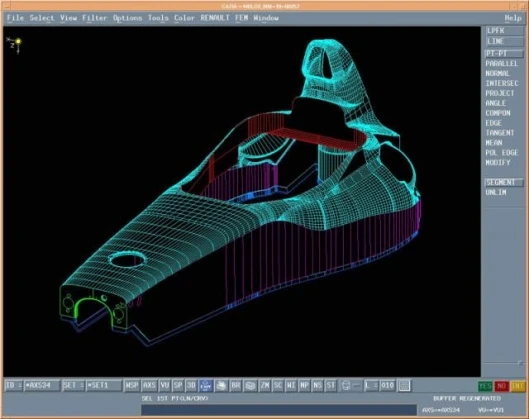Viewport: 529px width, 419px height.
Task: Click the red NO button
Action: (501, 386)
